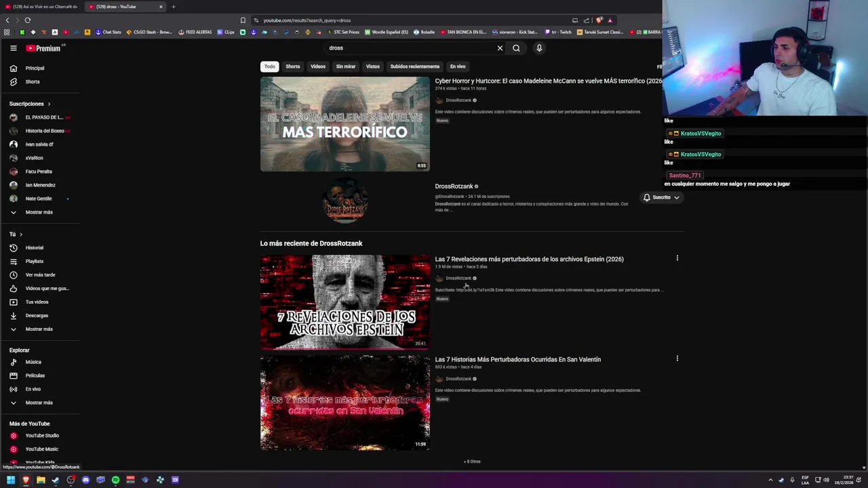Click the YouTube Premium logo
Screen dimensions: 868x488
pyautogui.click(x=43, y=48)
